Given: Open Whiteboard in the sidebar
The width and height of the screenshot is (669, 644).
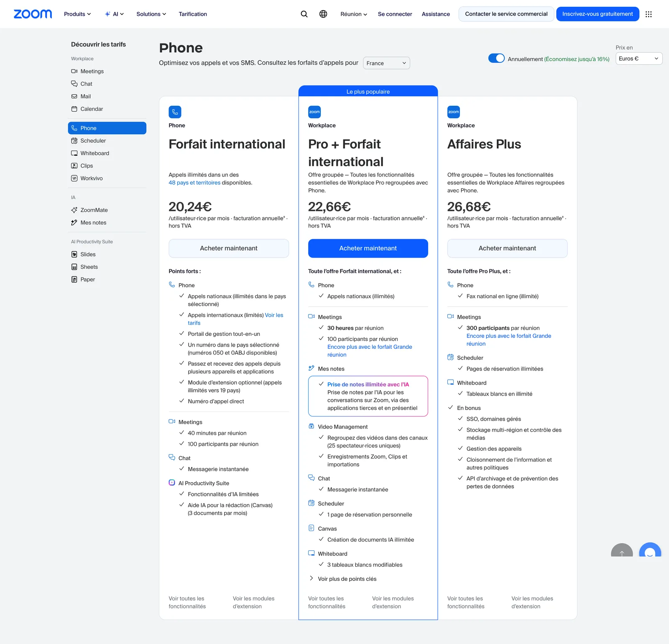Looking at the screenshot, I should [107, 153].
